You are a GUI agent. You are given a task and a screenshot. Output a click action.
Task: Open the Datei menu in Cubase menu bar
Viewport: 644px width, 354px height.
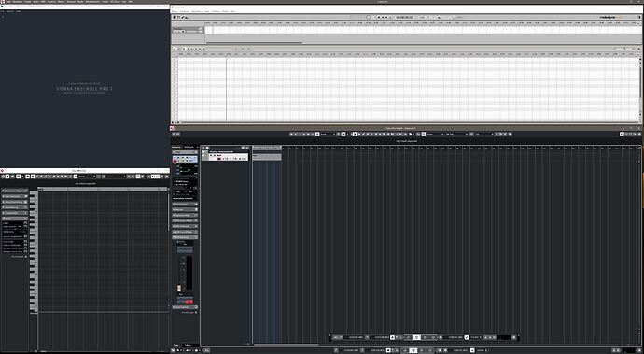(9, 1)
